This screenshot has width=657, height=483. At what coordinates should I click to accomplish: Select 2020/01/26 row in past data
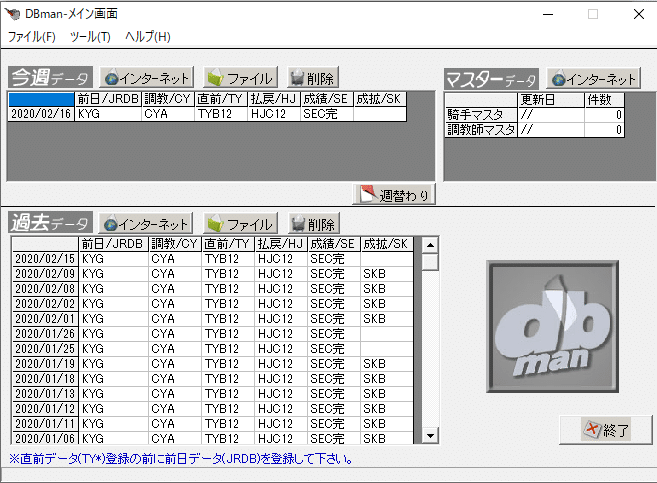click(213, 334)
